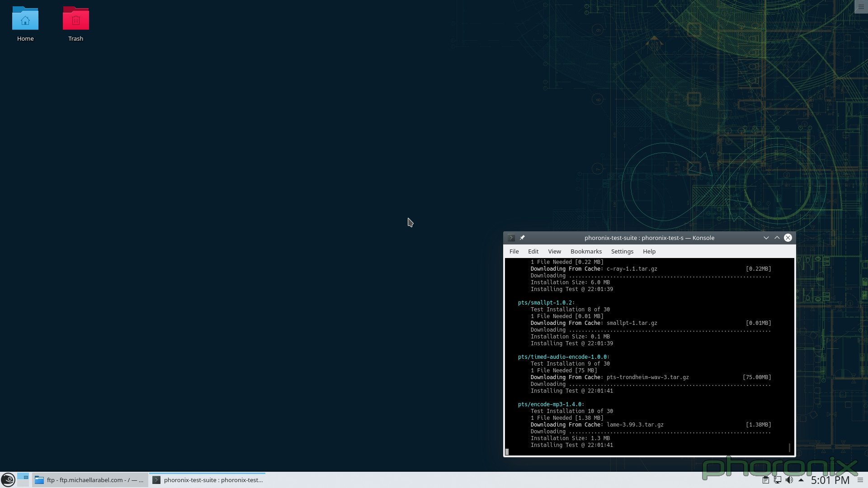Click the phoronix-test-suite taskbar button
Screen dimensions: 868x488
208,480
